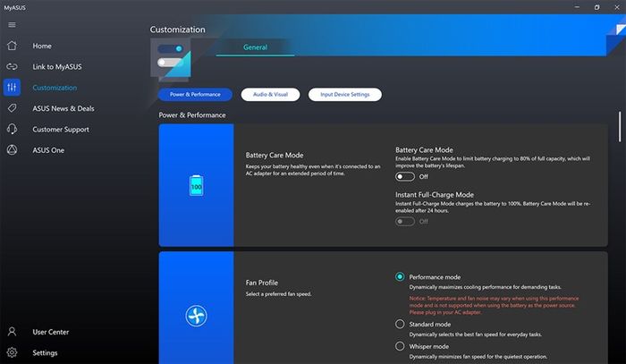626x364 pixels.
Task: Click the User Center person icon
Action: click(12, 332)
